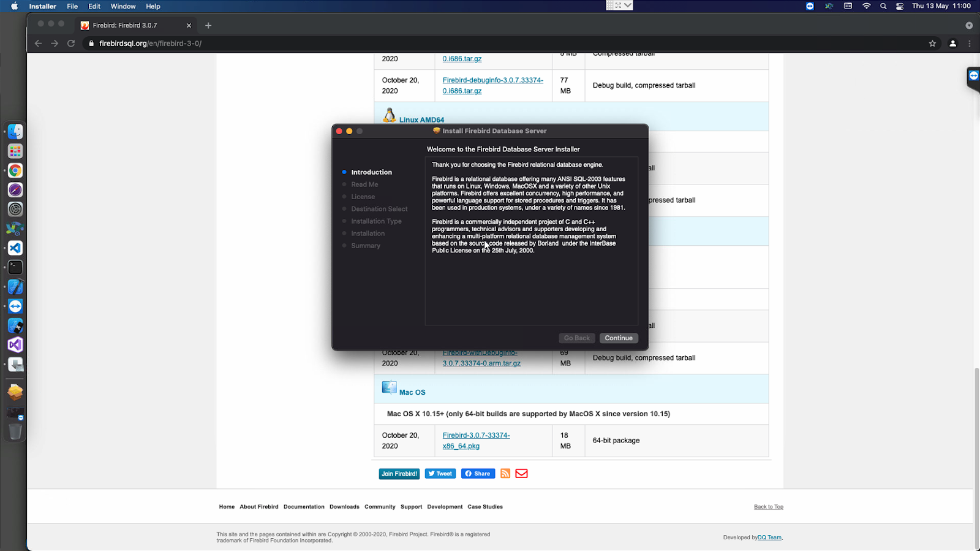Viewport: 980px width, 551px height.
Task: Click TeamViewer icon in the menu bar
Action: point(810,6)
